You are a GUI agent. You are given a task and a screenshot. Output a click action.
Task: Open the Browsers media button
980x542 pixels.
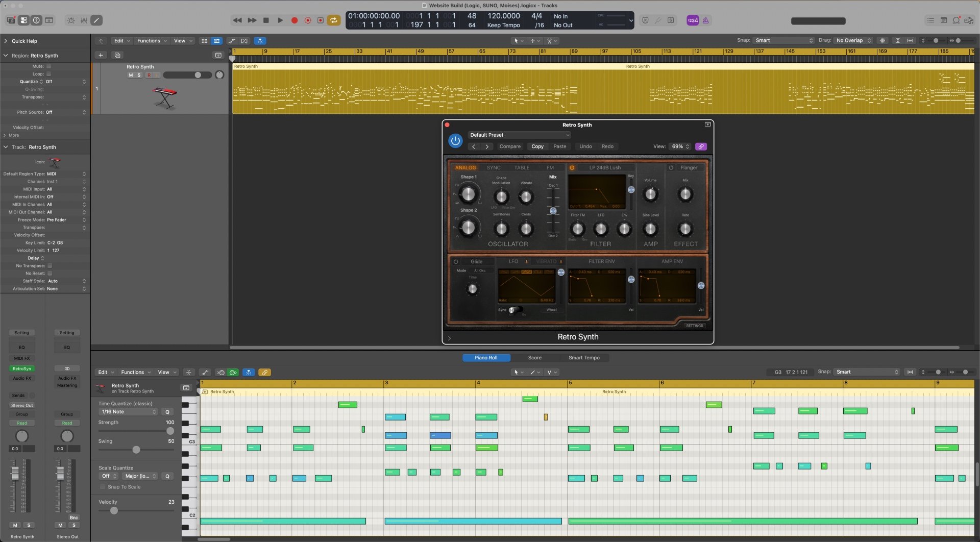[x=969, y=20]
